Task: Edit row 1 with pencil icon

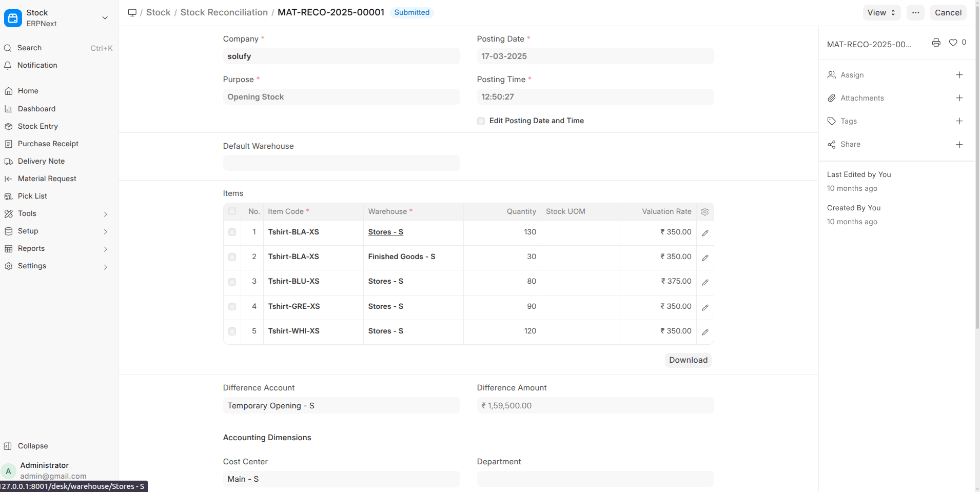Action: (x=705, y=233)
